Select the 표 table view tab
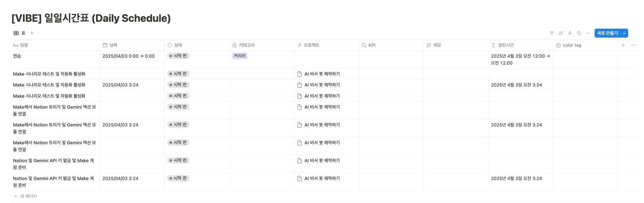 click(x=19, y=33)
